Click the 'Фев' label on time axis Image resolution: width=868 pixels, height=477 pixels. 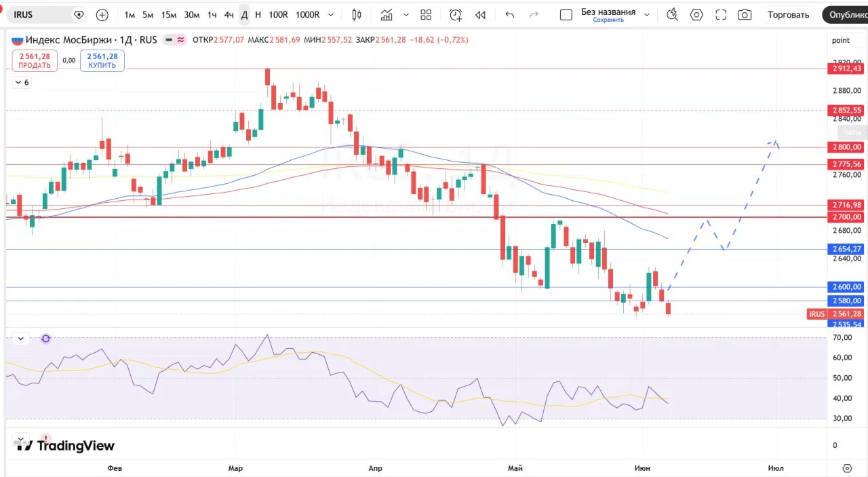pyautogui.click(x=115, y=468)
